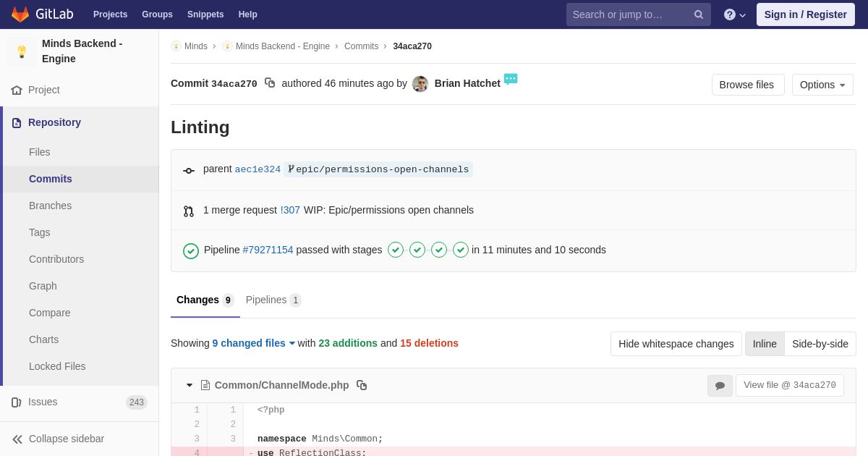Click the first pipeline stage check icon

[396, 250]
